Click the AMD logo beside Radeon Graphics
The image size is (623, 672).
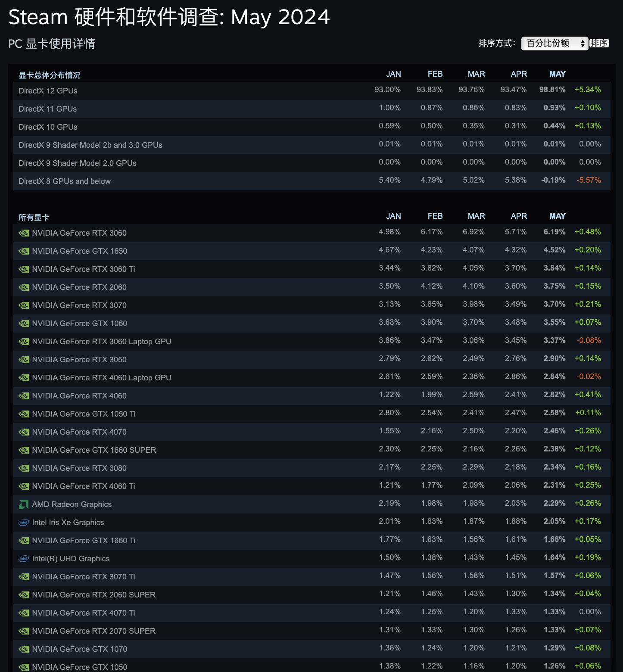click(24, 504)
